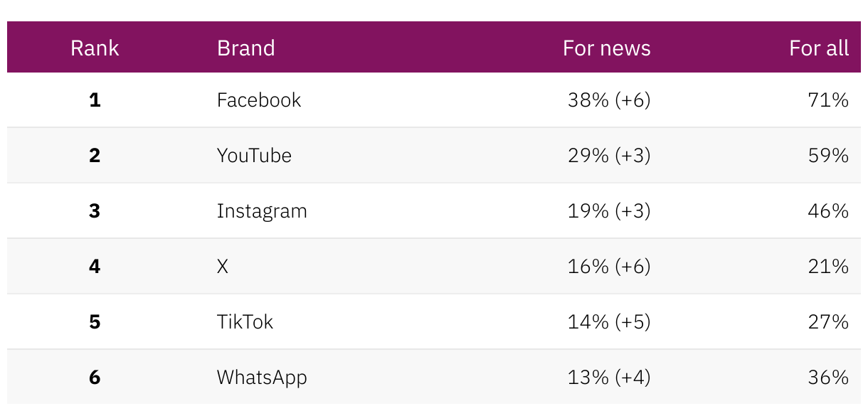
Task: Select the Facebook brand cell
Action: click(259, 100)
